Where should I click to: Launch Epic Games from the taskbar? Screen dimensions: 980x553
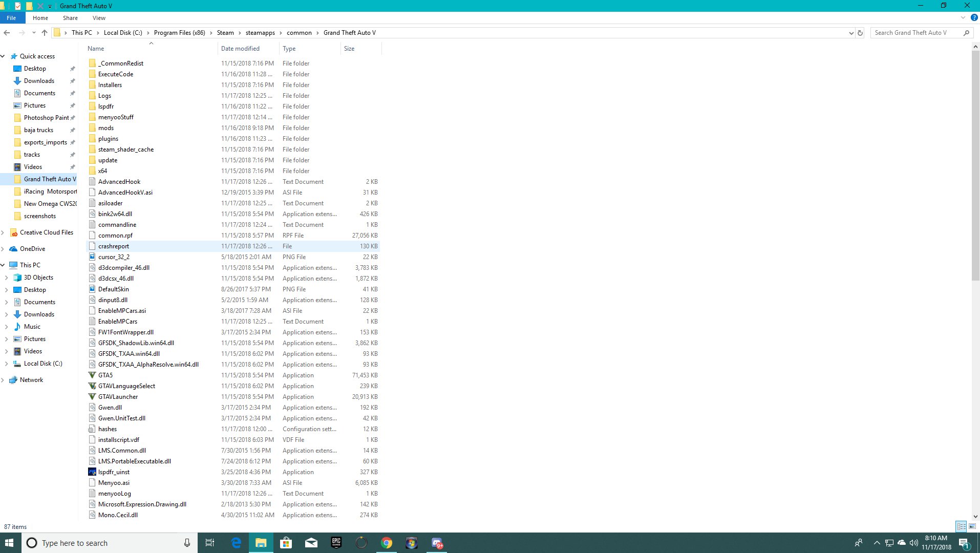[336, 543]
